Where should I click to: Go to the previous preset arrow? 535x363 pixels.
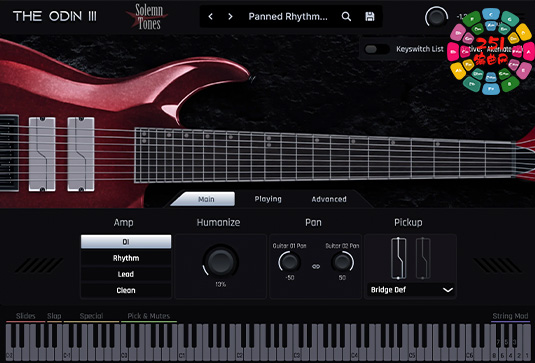click(211, 16)
